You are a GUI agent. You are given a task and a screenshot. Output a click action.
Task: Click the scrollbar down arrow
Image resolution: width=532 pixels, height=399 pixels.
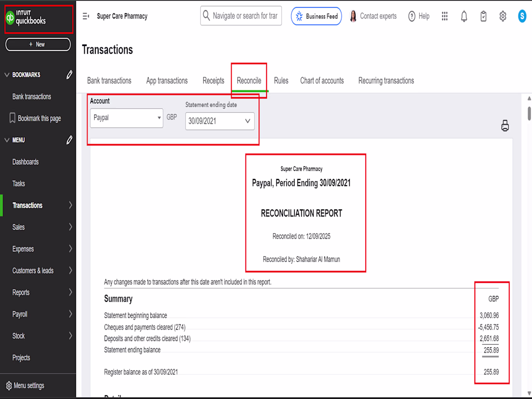[529, 393]
